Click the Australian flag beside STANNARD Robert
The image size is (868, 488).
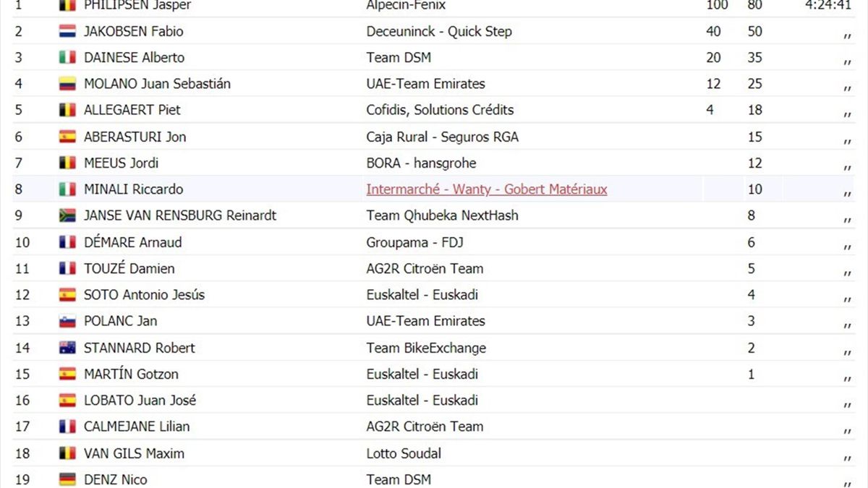(67, 348)
